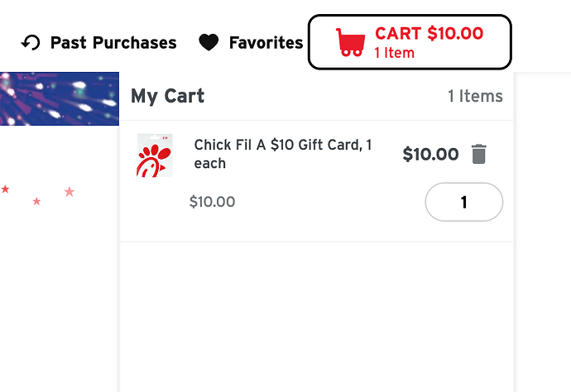This screenshot has width=571, height=392.
Task: Click the darkest red star decoration
Action: click(5, 189)
